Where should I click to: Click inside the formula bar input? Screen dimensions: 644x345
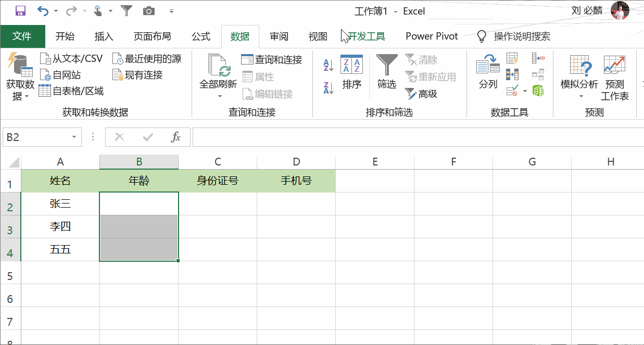(x=416, y=137)
